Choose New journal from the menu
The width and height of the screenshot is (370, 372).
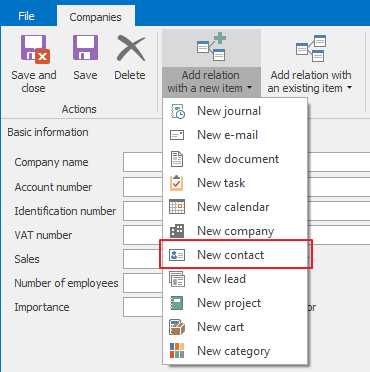(x=235, y=111)
